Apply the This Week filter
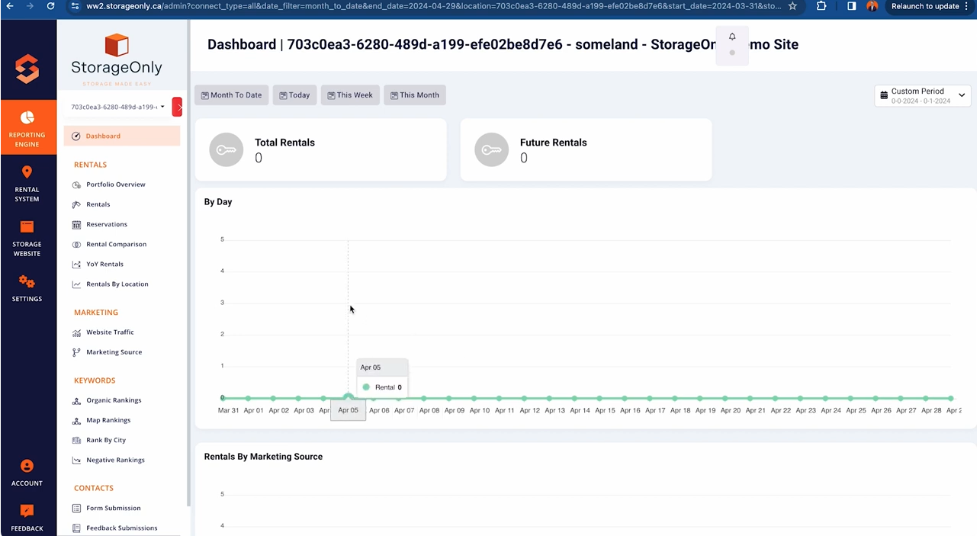Viewport: 980px width, 536px height. click(x=350, y=95)
